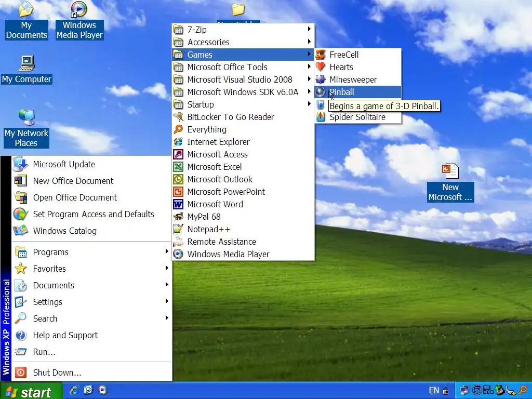
Task: Select the New Microsoft PowerPoint desktop file
Action: 450,182
